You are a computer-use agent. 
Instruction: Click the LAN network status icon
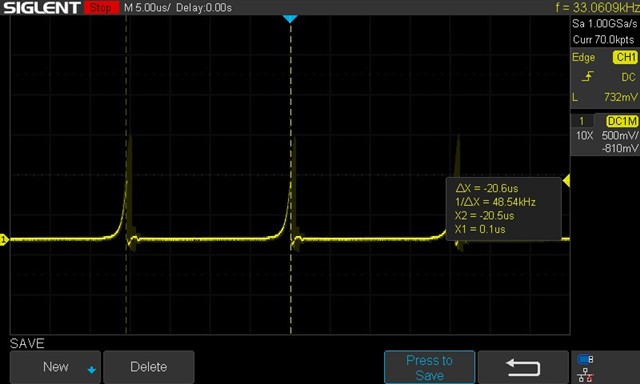585,375
